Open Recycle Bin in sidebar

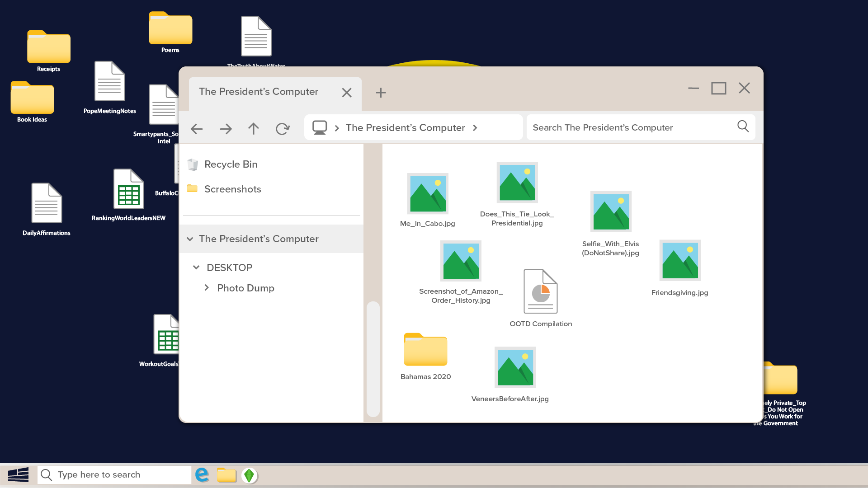[x=231, y=164]
